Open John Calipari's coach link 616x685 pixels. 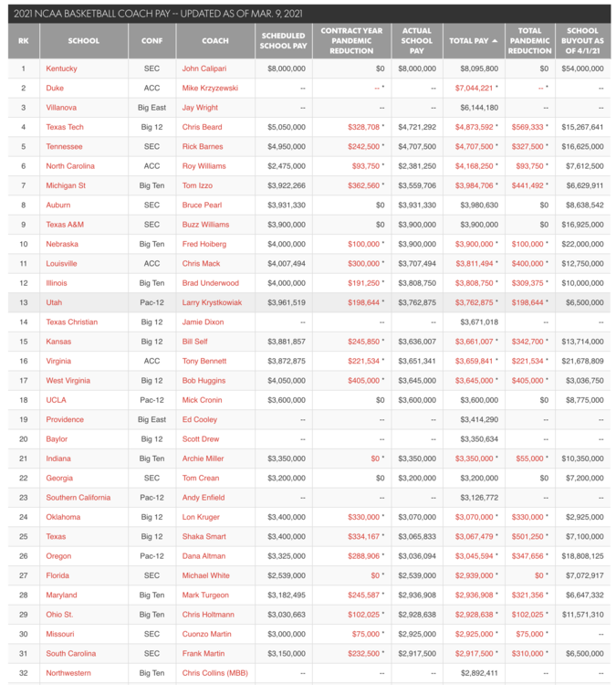204,68
